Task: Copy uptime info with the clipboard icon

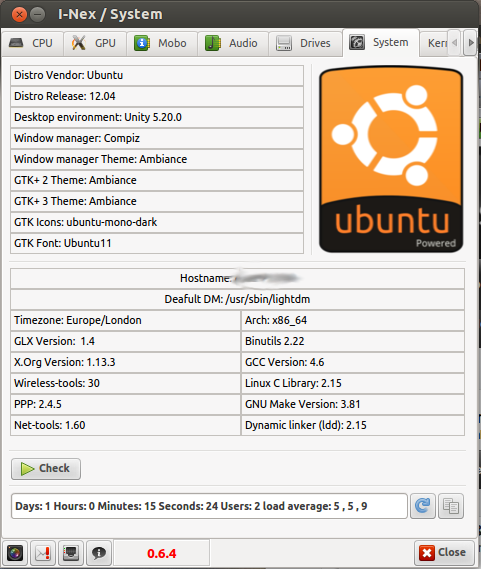Action: coord(451,506)
